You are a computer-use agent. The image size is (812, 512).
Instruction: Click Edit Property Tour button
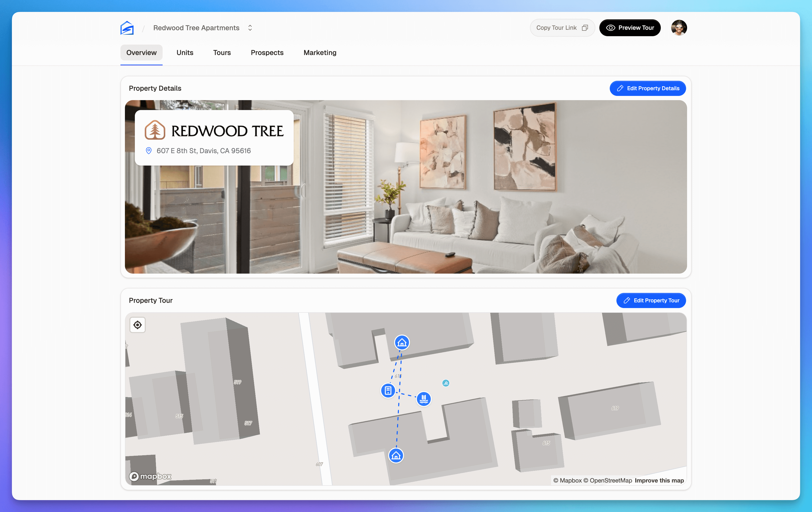651,300
